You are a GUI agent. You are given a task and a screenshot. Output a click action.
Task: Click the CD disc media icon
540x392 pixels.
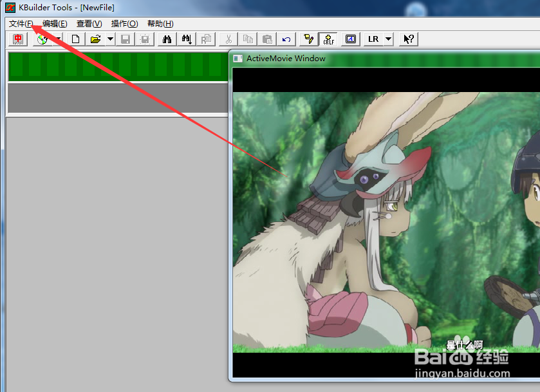42,39
